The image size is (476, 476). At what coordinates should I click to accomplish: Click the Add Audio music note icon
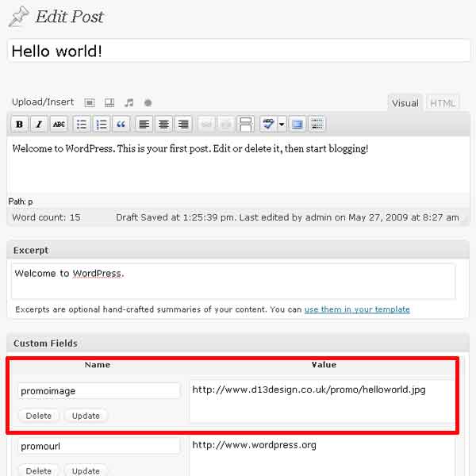point(129,102)
